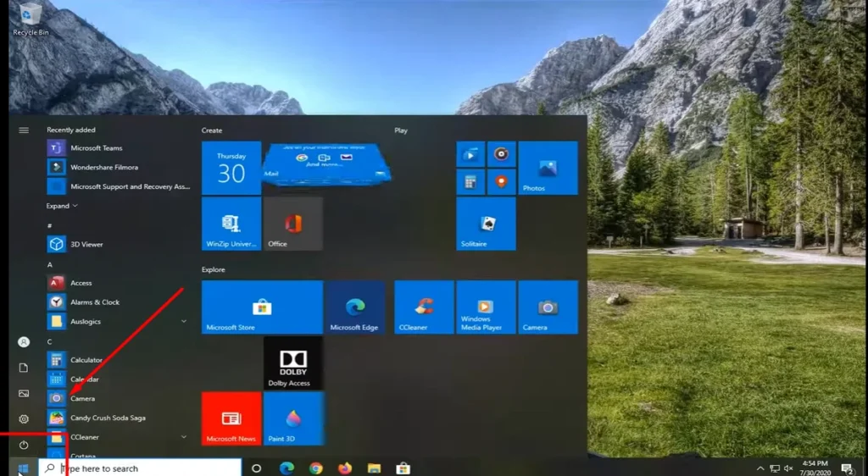Click the 'A' letter header in app list
The width and height of the screenshot is (868, 476).
tap(50, 265)
